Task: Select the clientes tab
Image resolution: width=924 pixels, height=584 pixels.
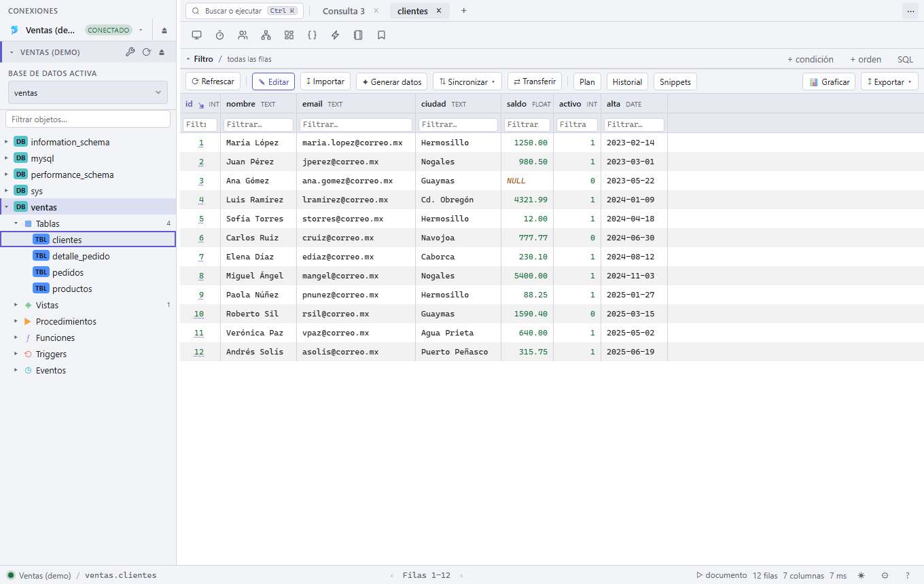Action: coord(412,11)
